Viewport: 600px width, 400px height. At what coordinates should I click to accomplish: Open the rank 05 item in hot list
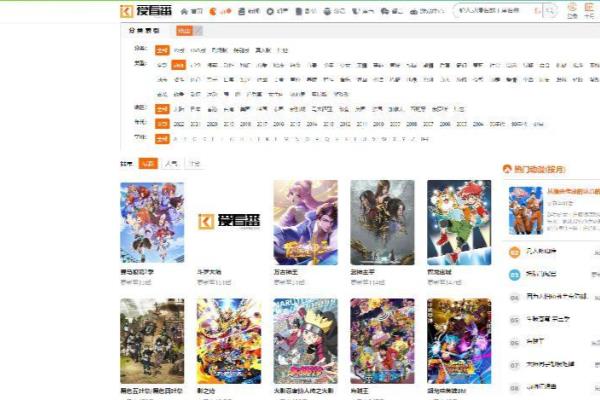[548, 319]
